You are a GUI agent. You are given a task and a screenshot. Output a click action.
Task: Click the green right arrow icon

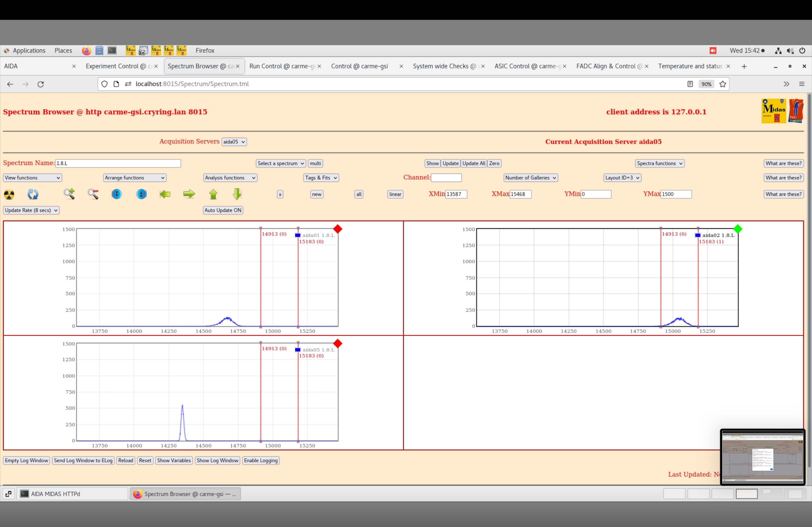(189, 194)
